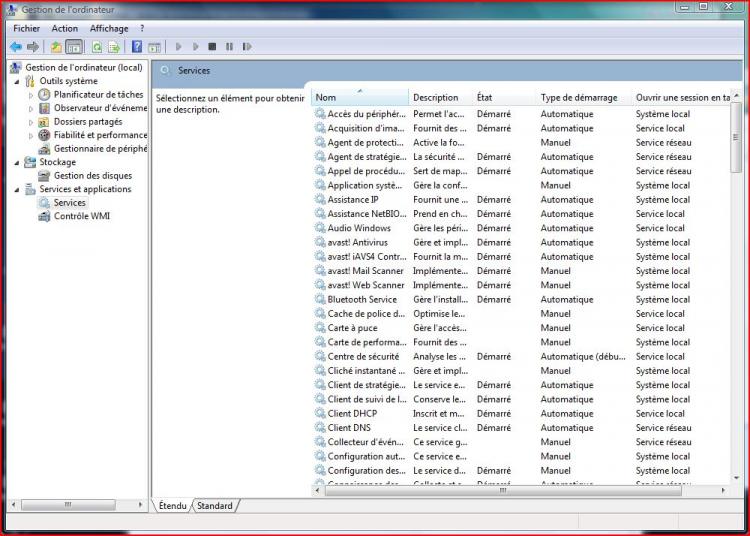The height and width of the screenshot is (536, 750).
Task: Select the avast! Antivirus service row
Action: click(x=358, y=242)
